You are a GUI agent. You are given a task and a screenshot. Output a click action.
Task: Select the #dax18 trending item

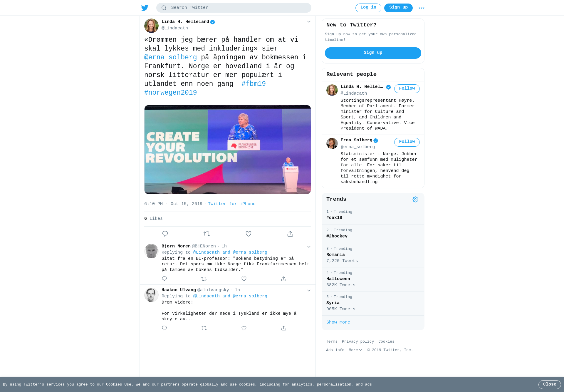(373, 215)
